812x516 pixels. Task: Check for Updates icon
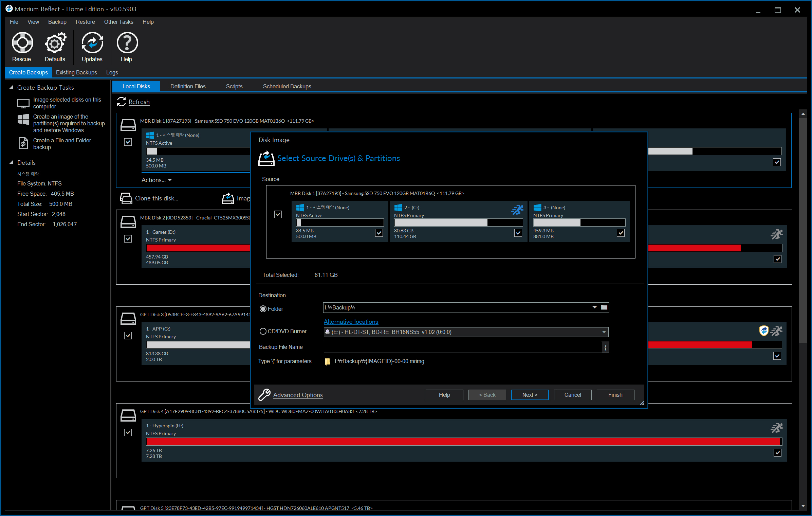point(92,43)
